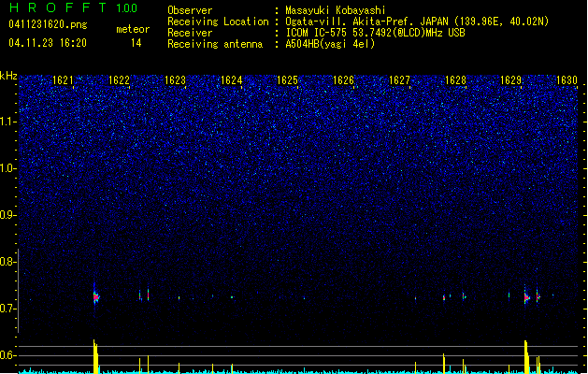
Task: Click the 0.9 kHz frequency label
Action: (x=7, y=215)
